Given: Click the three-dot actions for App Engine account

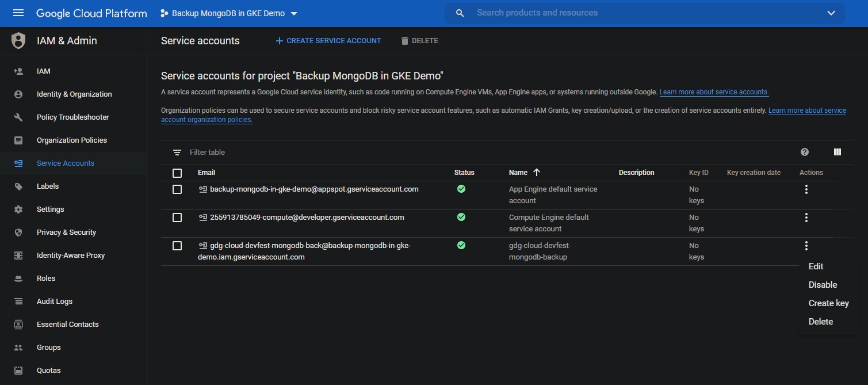Looking at the screenshot, I should point(806,189).
